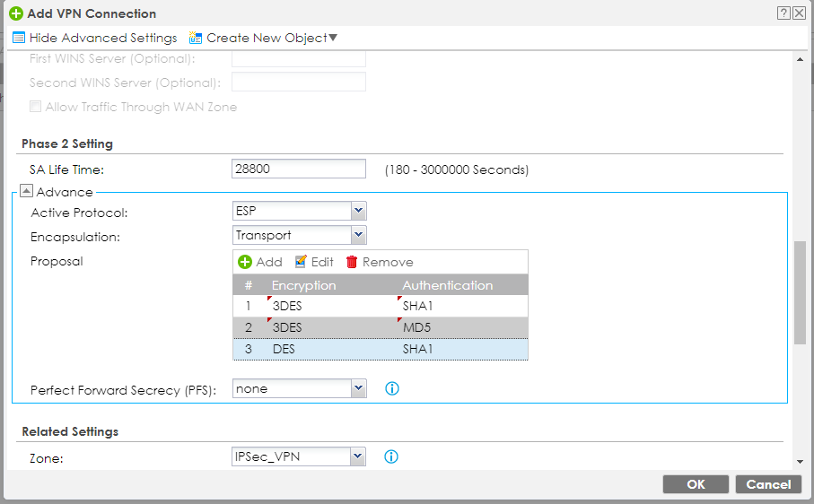
Task: Click Hide Advanced Settings
Action: coord(94,38)
